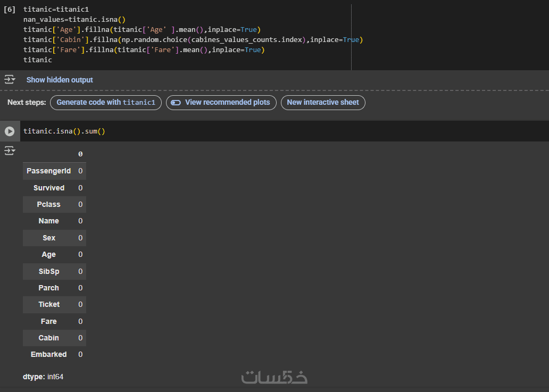Click the Cabin fillna code line

pyautogui.click(x=193, y=40)
